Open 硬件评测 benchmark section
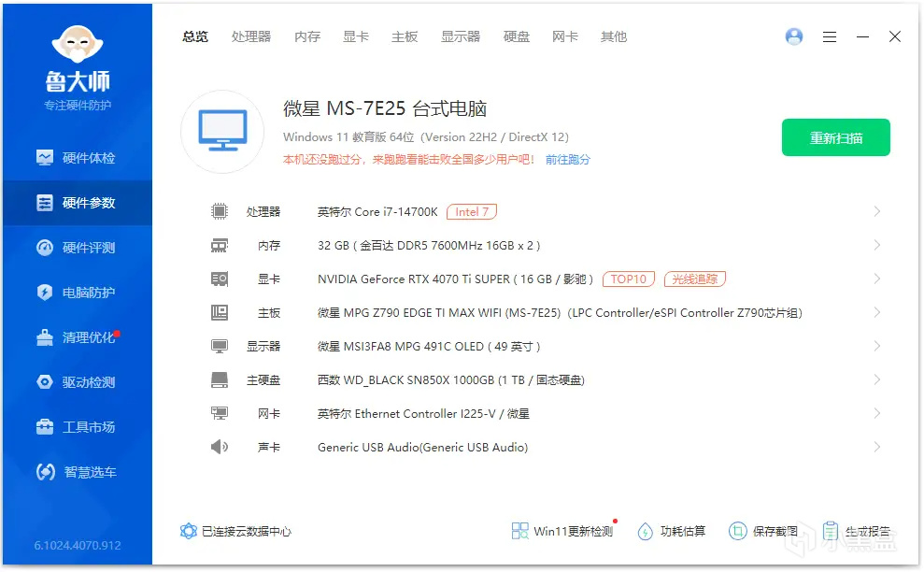This screenshot has width=924, height=572. 77,248
